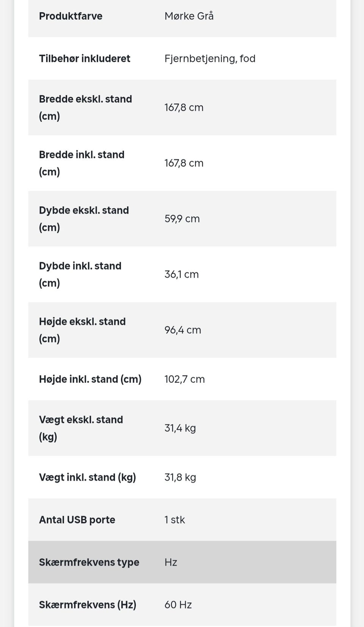Screen dimensions: 364x627
Task: Select the Mørke Grå value
Action: pos(189,16)
